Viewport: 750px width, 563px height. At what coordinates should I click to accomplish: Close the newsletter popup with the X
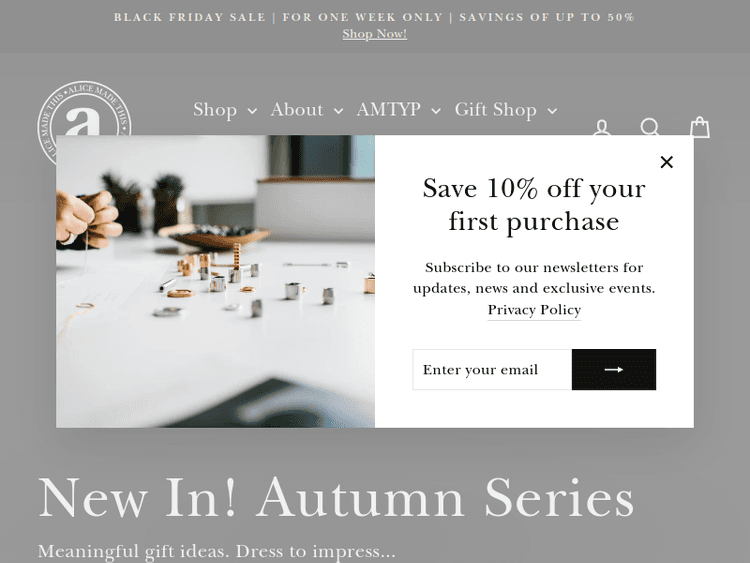point(666,162)
